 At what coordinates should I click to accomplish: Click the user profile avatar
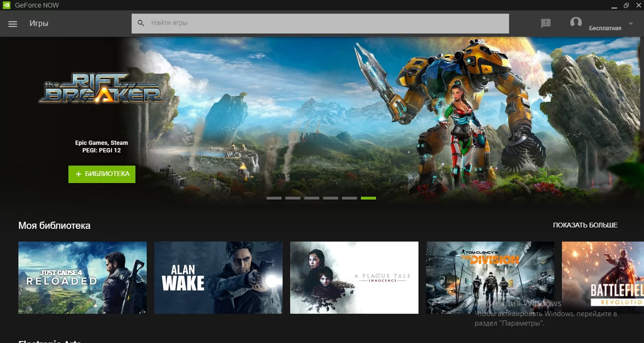[x=576, y=23]
